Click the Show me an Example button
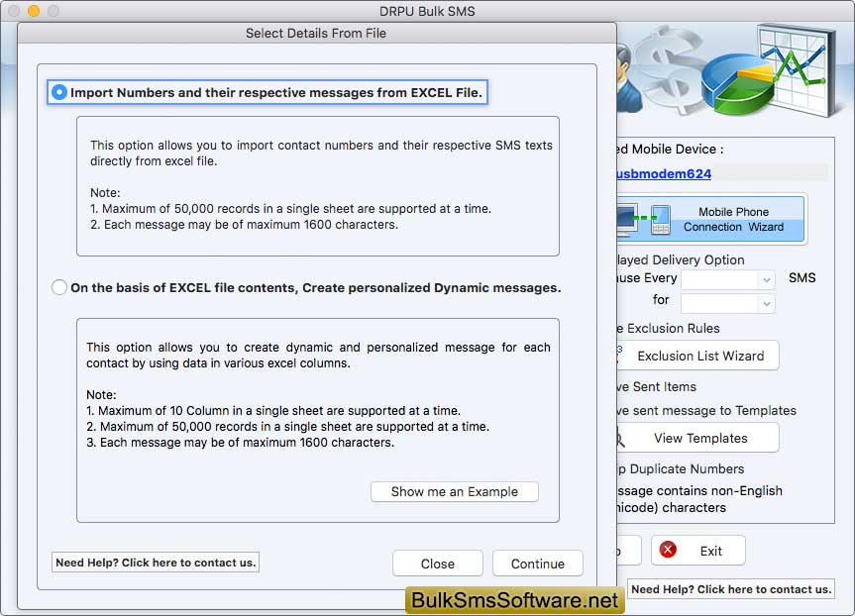 pyautogui.click(x=454, y=491)
